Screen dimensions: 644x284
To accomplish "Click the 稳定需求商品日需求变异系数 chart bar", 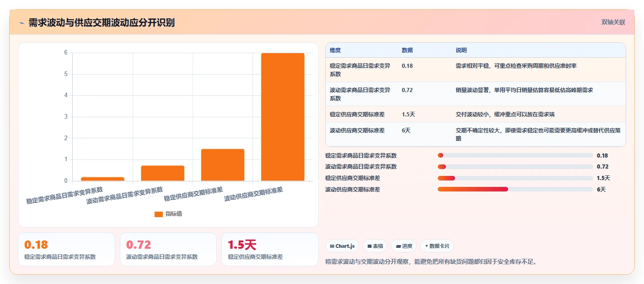I will tap(102, 179).
